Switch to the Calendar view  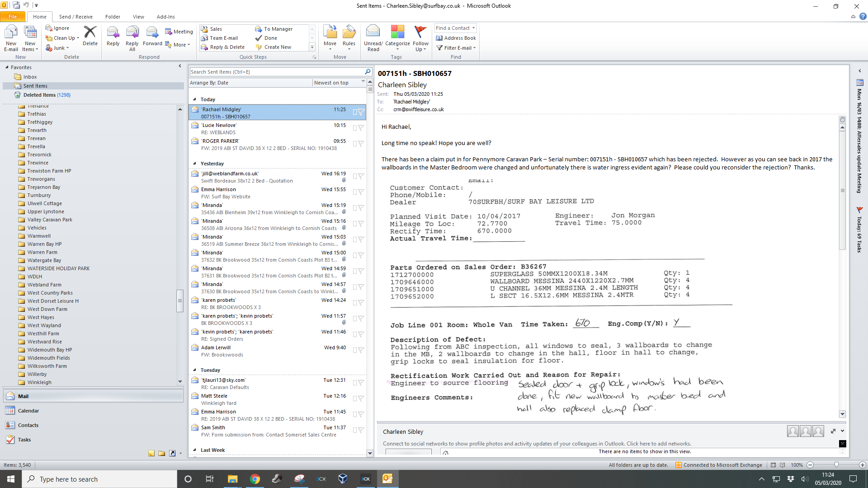(28, 411)
